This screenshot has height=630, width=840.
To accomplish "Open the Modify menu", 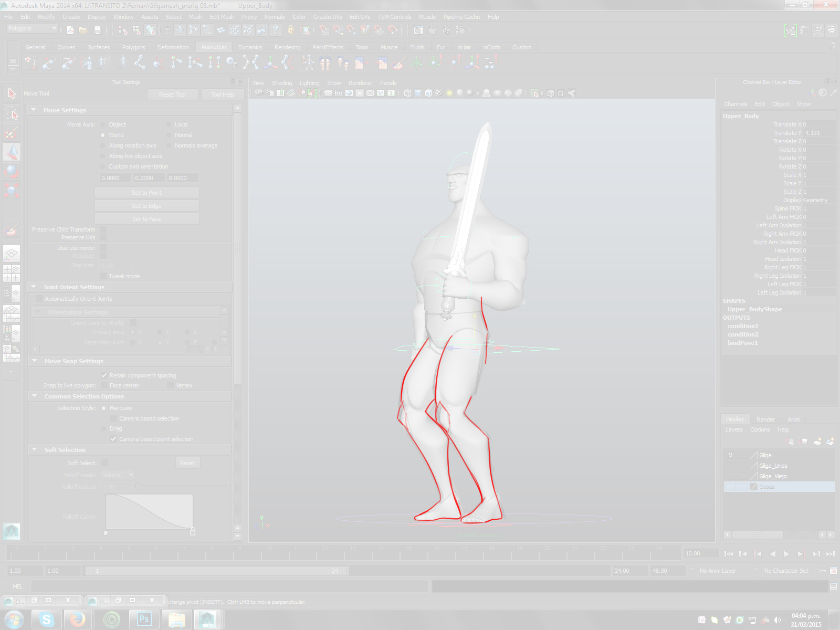I will pos(46,17).
